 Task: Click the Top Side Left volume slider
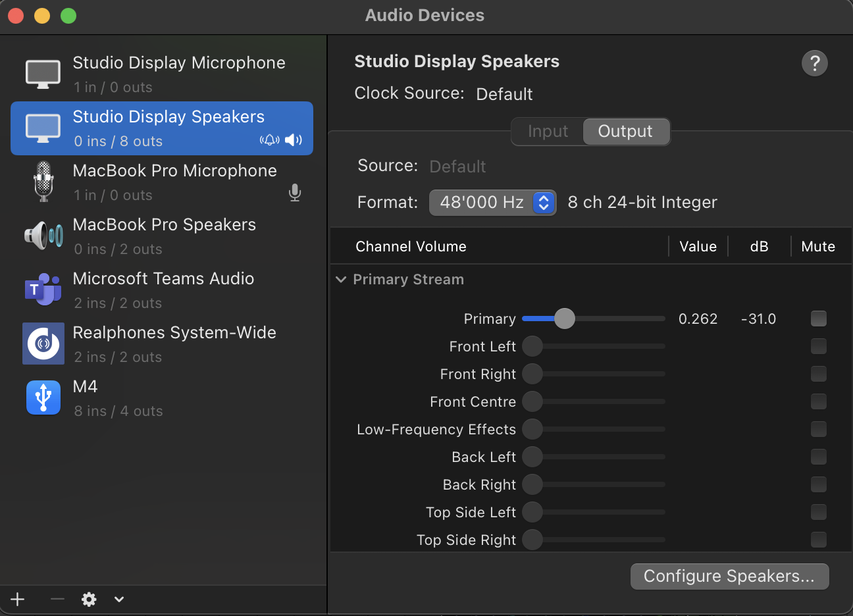(594, 512)
